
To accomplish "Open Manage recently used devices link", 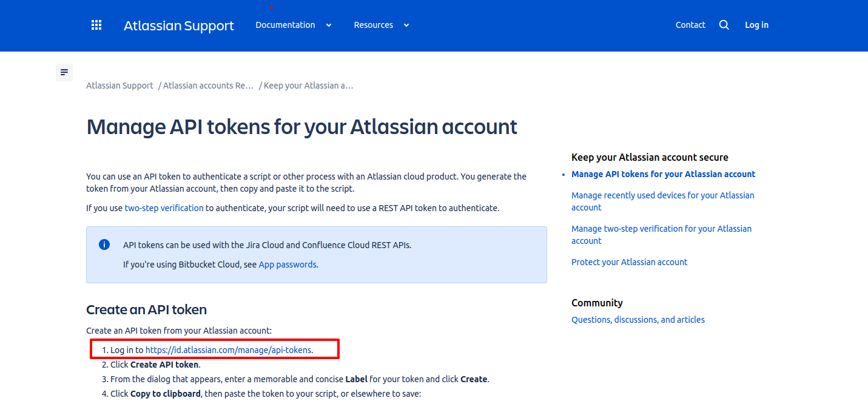I will 663,201.
